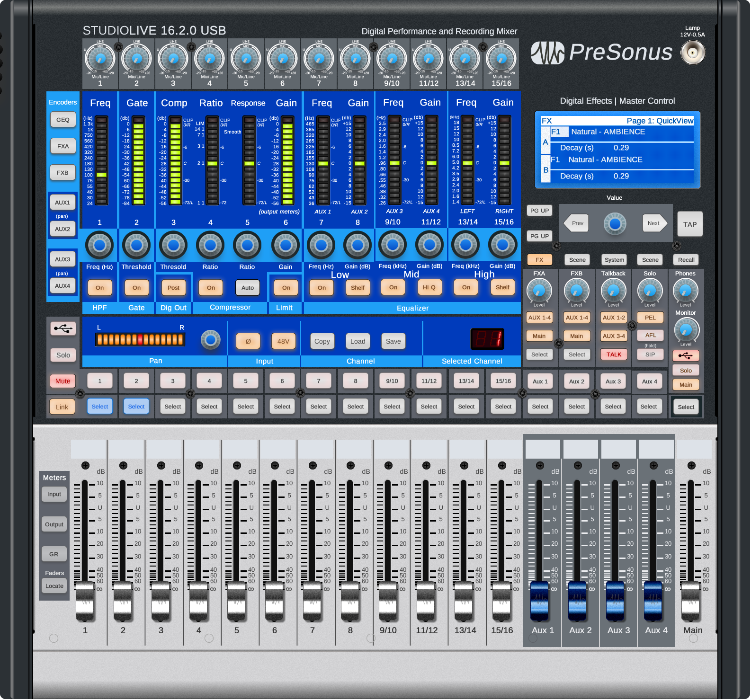Click the Load channel button
751x700 pixels.
[358, 341]
